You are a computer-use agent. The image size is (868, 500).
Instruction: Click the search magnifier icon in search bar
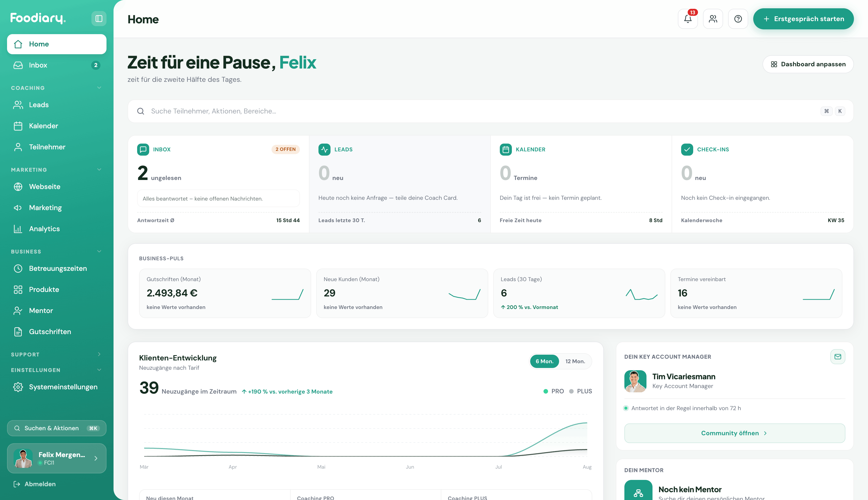point(141,111)
